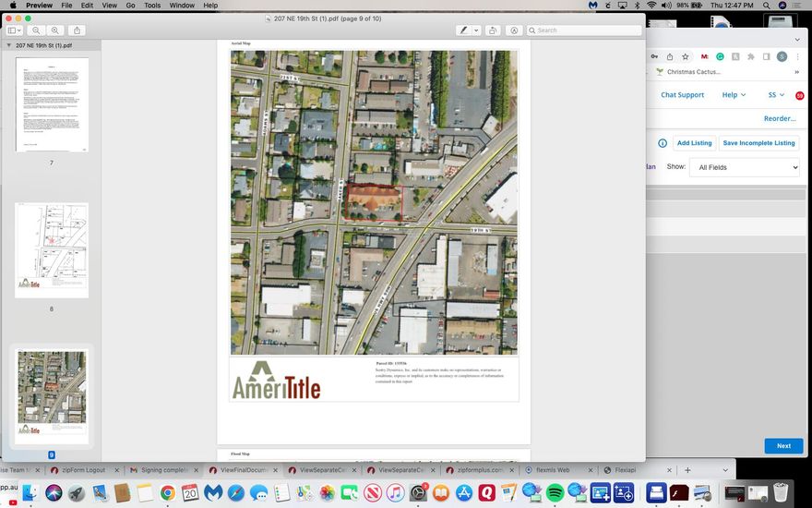
Task: Click the blue Next button
Action: [782, 445]
